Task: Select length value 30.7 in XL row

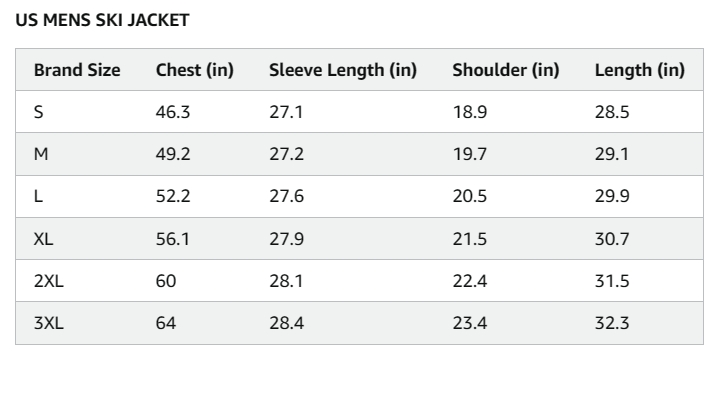Action: tap(612, 239)
